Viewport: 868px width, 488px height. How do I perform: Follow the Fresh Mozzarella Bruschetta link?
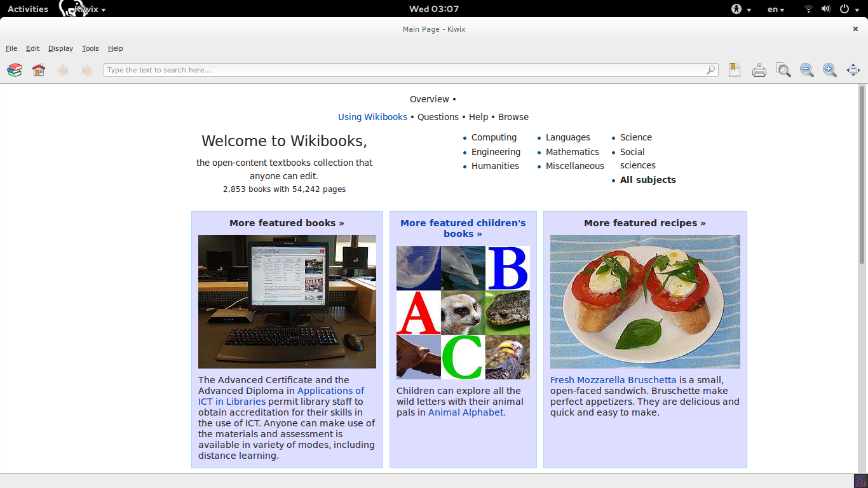pyautogui.click(x=613, y=380)
